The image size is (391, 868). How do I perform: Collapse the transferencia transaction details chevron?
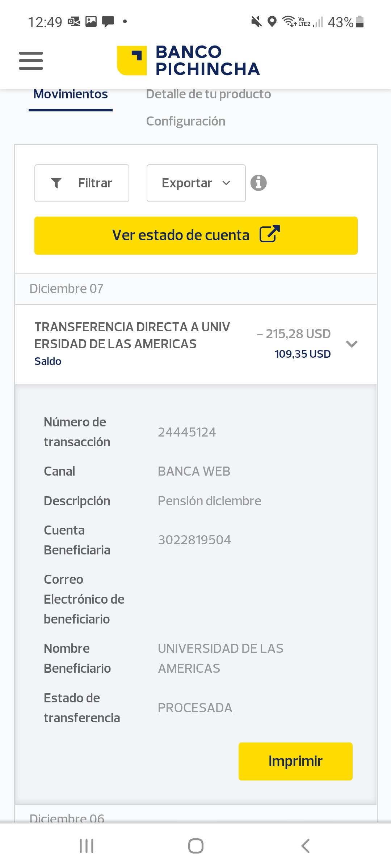[x=352, y=344]
